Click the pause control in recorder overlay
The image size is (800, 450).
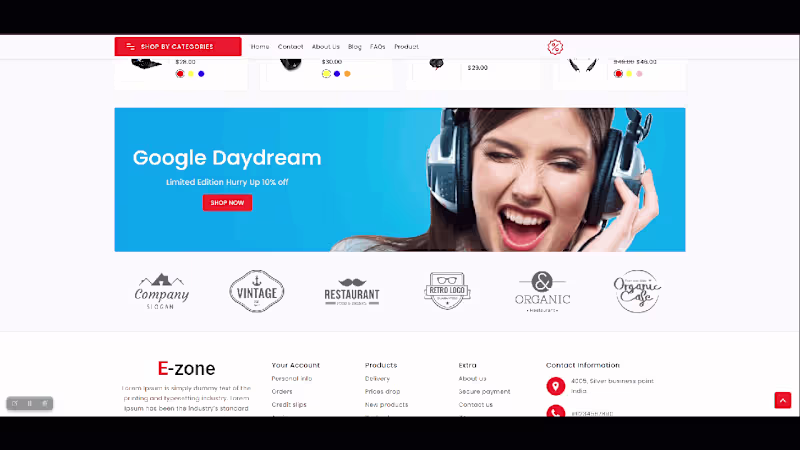click(30, 404)
